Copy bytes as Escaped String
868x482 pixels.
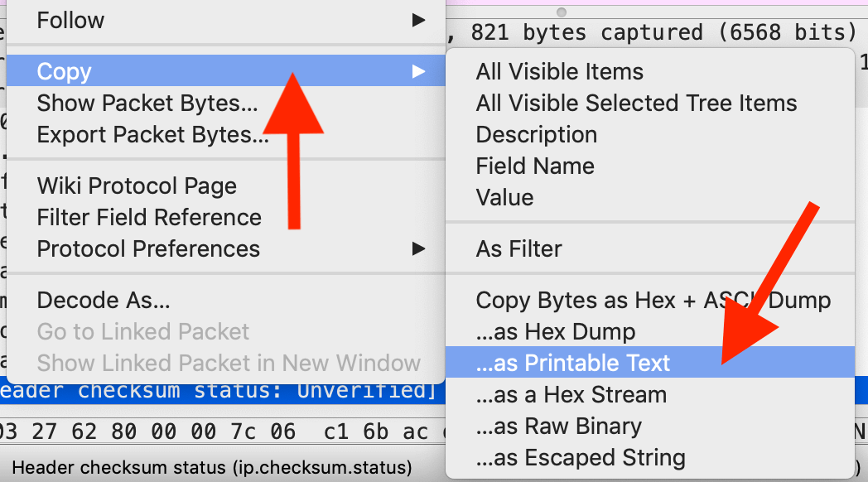580,458
